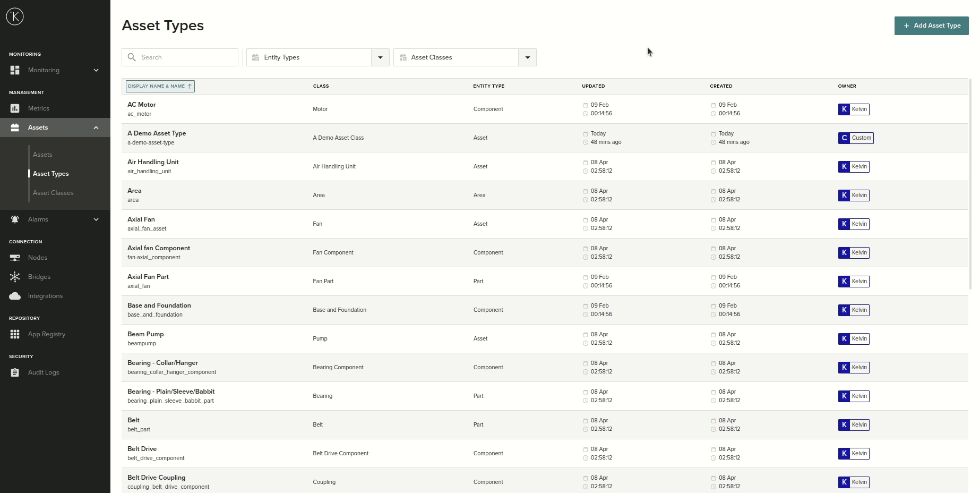The image size is (980, 493).
Task: Open the Assets submenu item
Action: pyautogui.click(x=42, y=155)
